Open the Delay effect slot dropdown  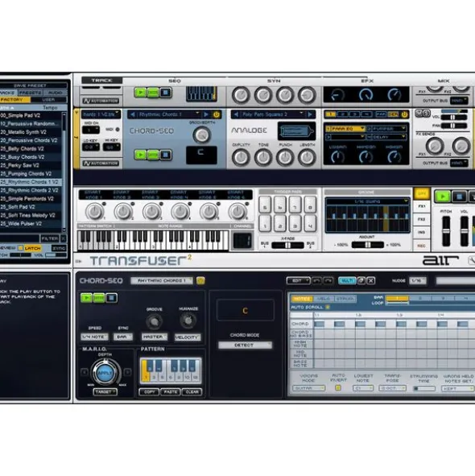point(386,137)
